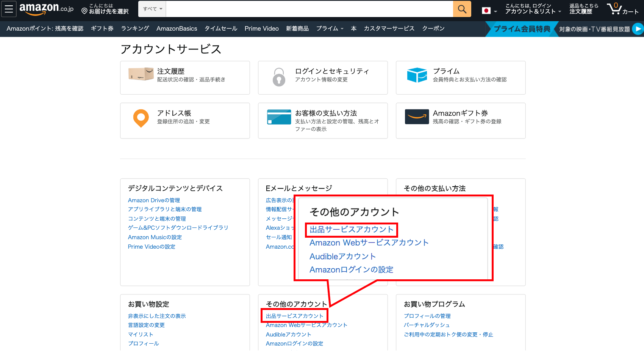Open アカウント＆リスト account dropdown
Screen dimensions: 644x355
coord(533,9)
